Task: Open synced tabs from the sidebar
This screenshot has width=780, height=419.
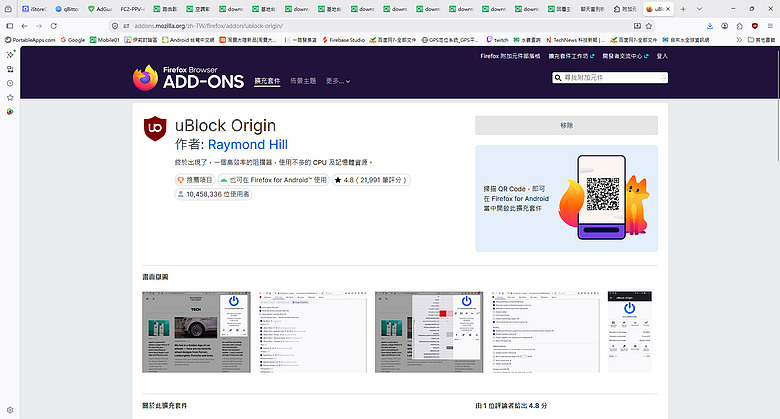Action: coord(10,69)
